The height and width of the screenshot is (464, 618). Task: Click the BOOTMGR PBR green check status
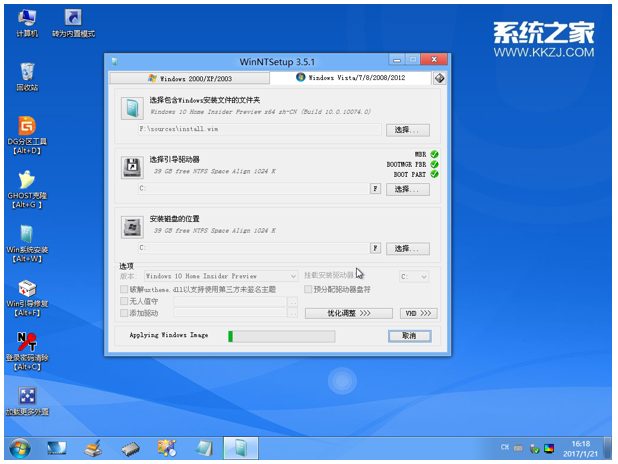point(434,164)
